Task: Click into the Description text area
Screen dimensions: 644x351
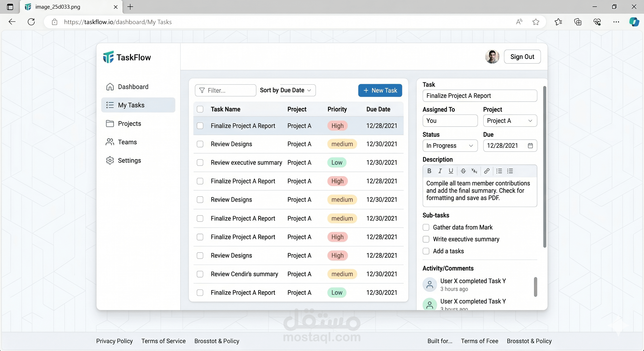Action: coord(480,192)
